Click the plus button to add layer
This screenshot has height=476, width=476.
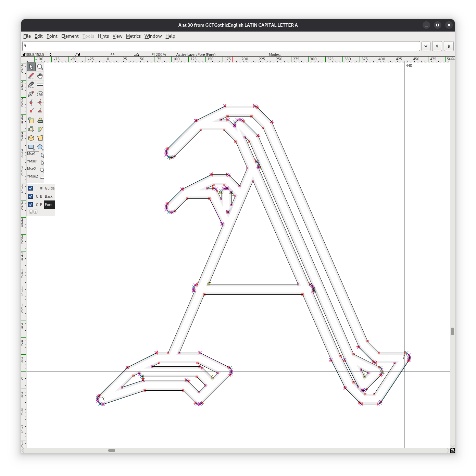tap(35, 212)
